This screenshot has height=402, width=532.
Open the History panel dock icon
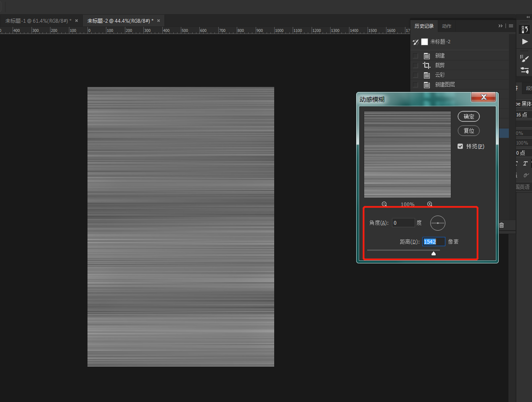pos(524,29)
